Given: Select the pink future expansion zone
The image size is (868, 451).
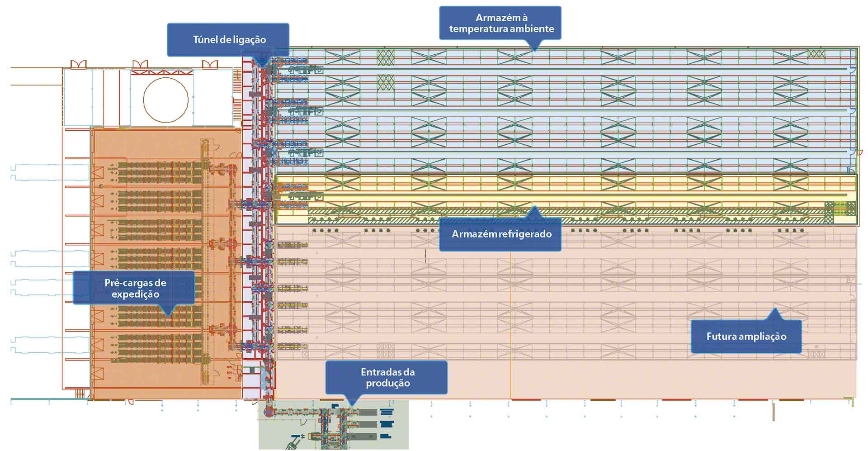Looking at the screenshot, I should click(566, 312).
